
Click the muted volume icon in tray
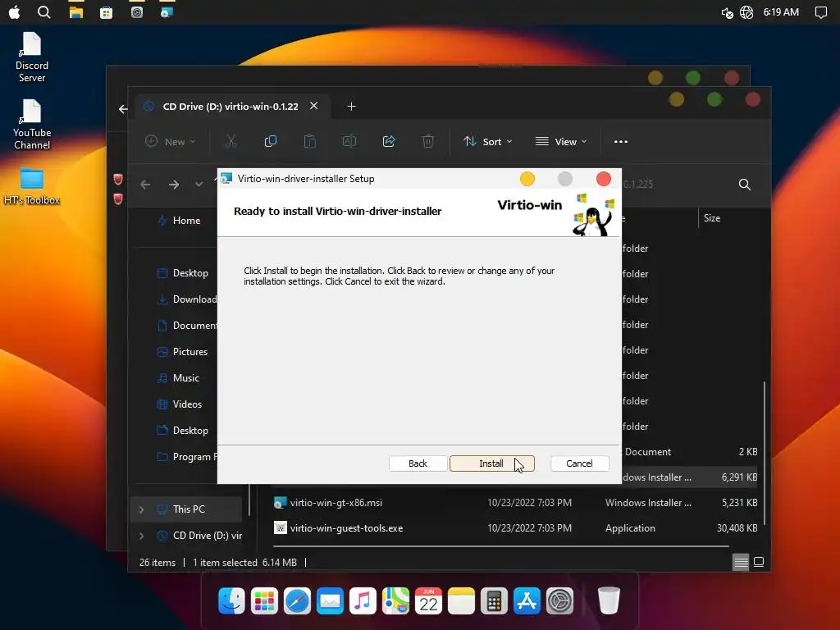click(727, 12)
